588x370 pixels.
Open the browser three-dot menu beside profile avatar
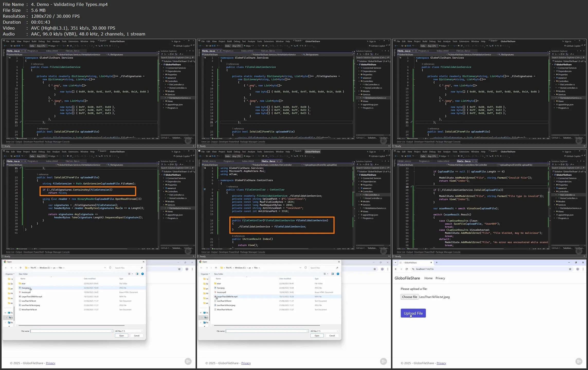(x=583, y=269)
